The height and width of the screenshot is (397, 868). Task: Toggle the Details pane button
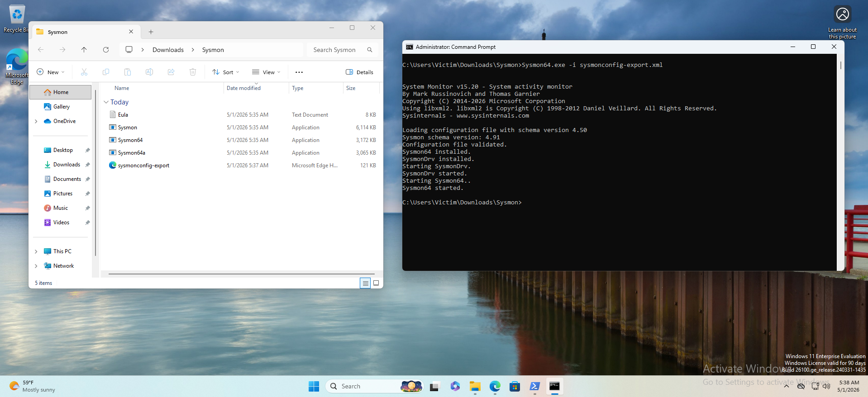(359, 72)
